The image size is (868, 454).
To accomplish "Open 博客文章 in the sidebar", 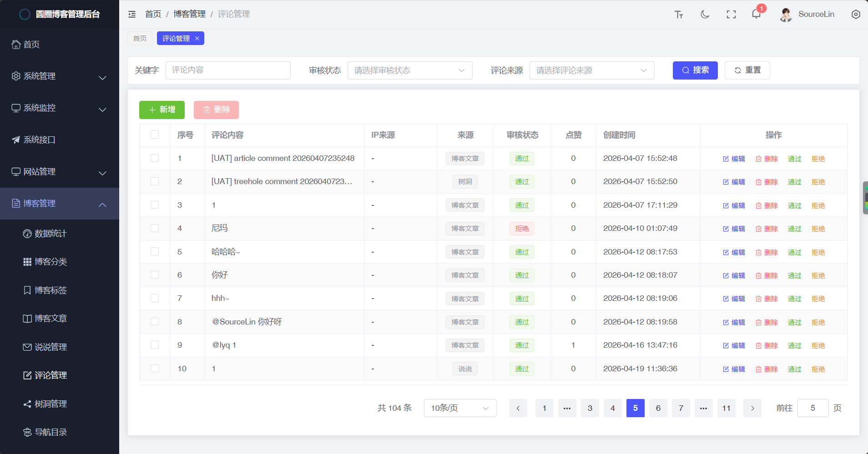I will coord(60,319).
